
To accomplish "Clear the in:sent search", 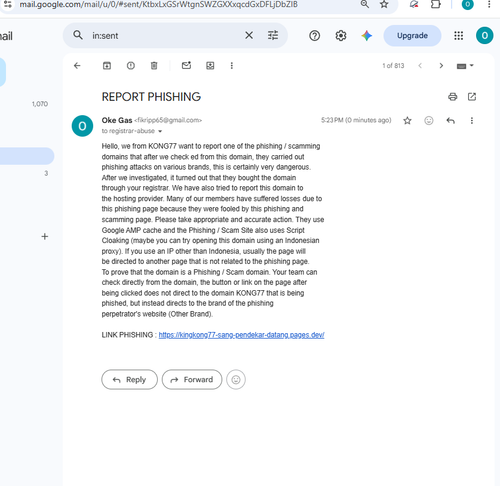I will [x=249, y=35].
